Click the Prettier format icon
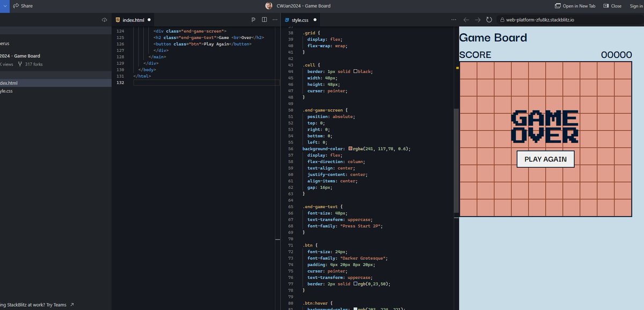Image resolution: width=644 pixels, height=310 pixels. pyautogui.click(x=253, y=20)
